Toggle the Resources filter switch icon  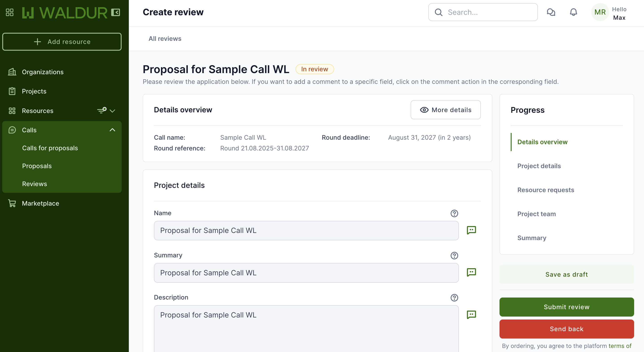coord(102,111)
